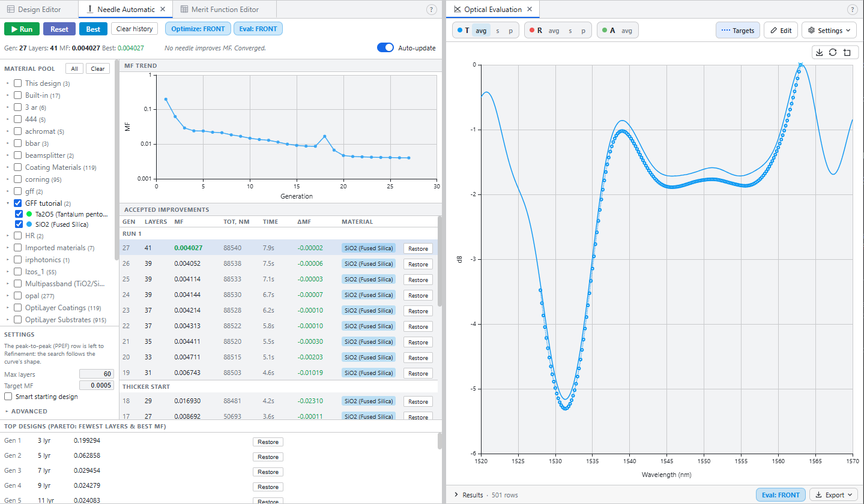
Task: Expand the ADVANCED settings section
Action: click(26, 411)
